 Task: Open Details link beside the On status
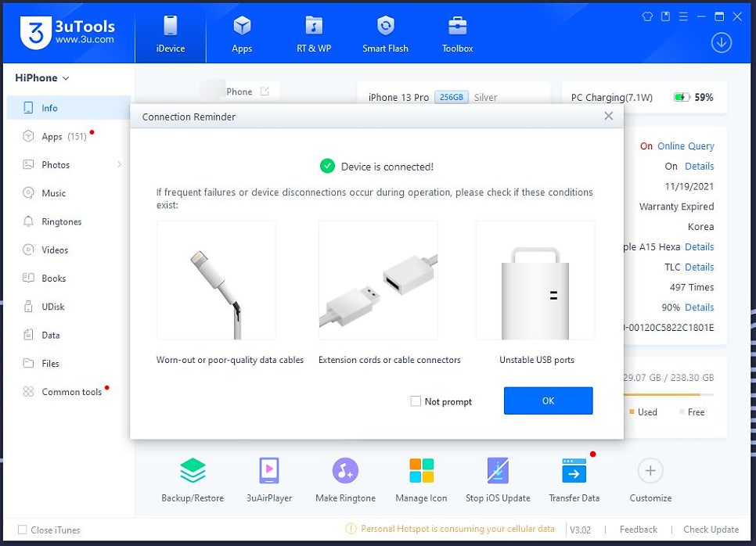(x=699, y=167)
